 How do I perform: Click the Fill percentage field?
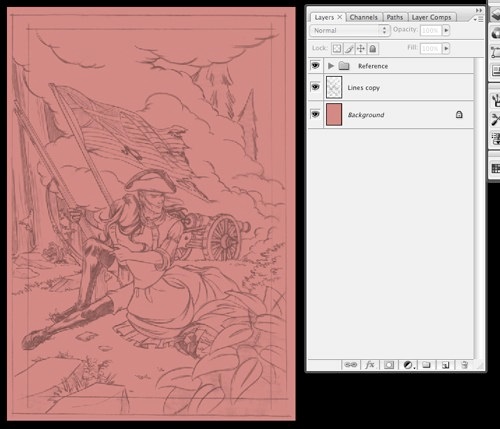pyautogui.click(x=430, y=49)
